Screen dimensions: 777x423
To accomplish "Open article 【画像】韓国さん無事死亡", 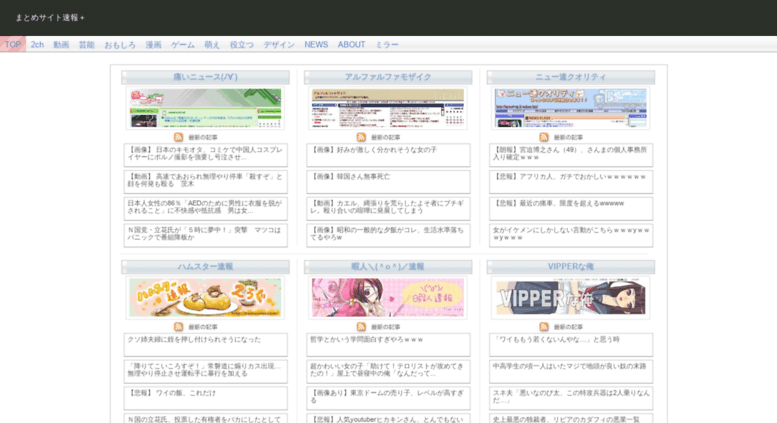I will [x=388, y=182].
